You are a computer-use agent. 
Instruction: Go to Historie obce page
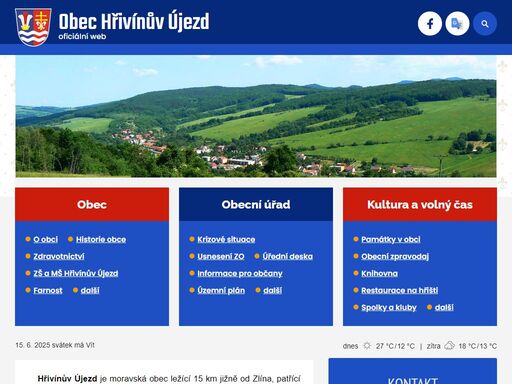tap(101, 239)
